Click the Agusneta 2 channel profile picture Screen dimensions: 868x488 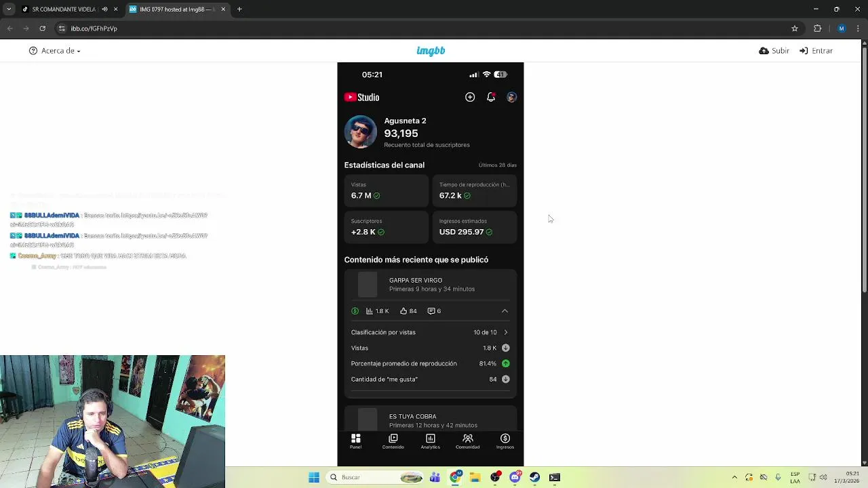361,131
